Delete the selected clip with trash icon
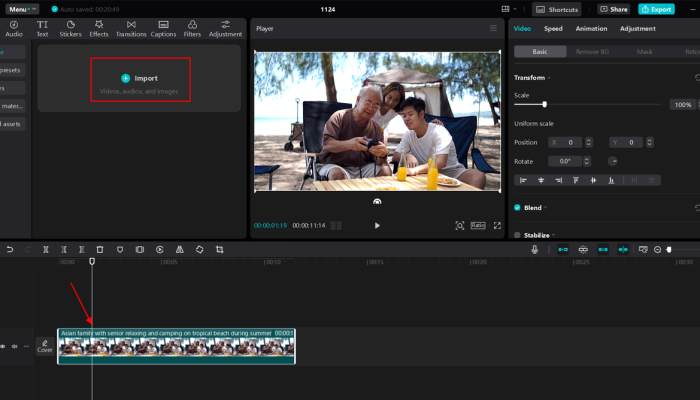Screen dimensions: 700x400 [100, 249]
